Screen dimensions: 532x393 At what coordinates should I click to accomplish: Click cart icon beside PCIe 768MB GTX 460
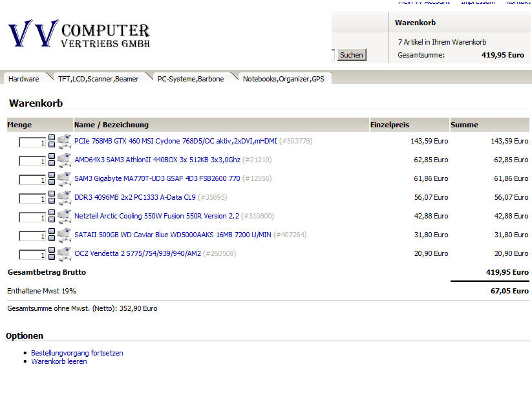pyautogui.click(x=65, y=142)
